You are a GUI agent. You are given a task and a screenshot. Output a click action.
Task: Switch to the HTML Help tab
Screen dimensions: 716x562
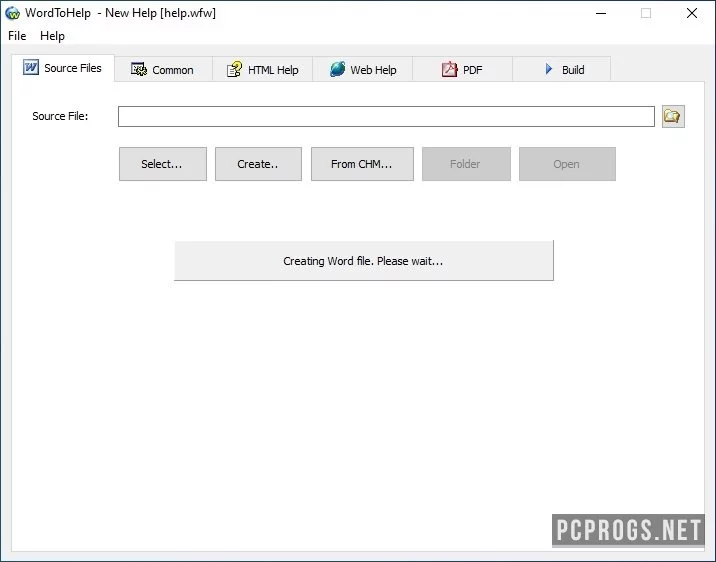coord(263,70)
